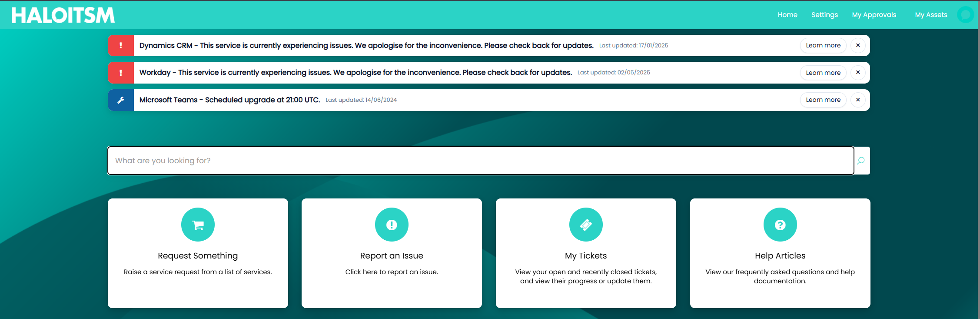Close the Microsoft Teams upgrade banner
This screenshot has height=319, width=980.
point(858,100)
